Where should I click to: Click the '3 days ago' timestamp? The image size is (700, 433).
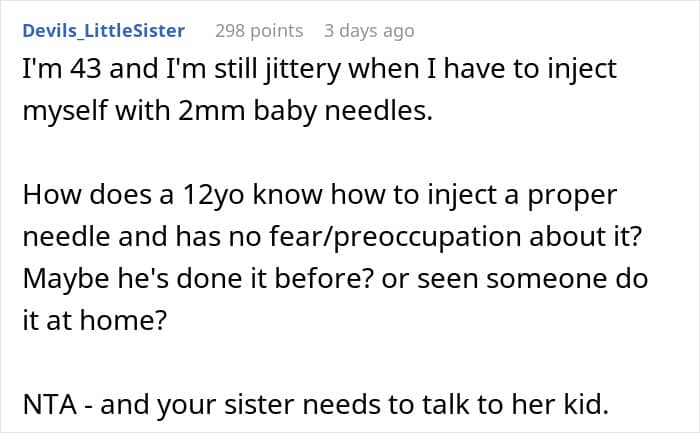(x=368, y=31)
